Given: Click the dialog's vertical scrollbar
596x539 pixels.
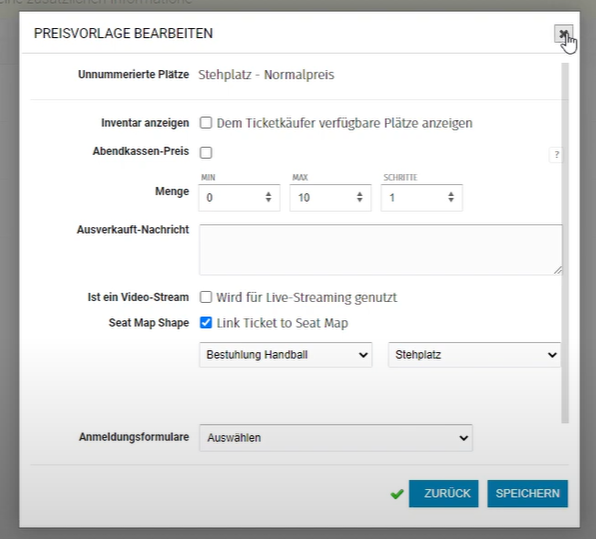Looking at the screenshot, I should pyautogui.click(x=565, y=243).
